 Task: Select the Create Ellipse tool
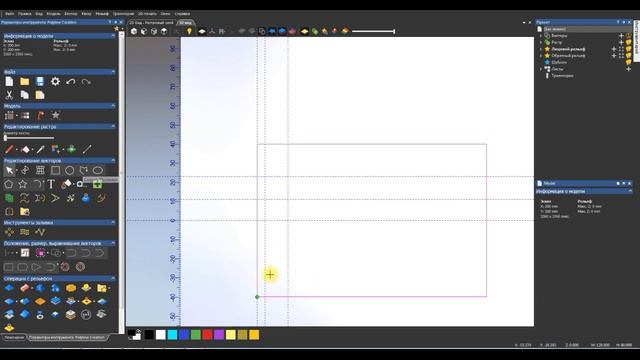[x=98, y=170]
